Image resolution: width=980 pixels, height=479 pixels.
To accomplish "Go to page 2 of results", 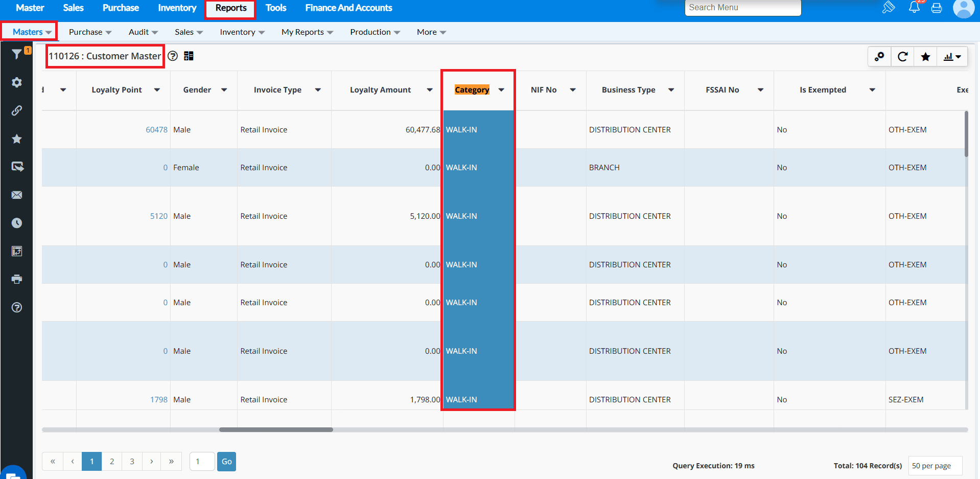I will click(x=112, y=462).
